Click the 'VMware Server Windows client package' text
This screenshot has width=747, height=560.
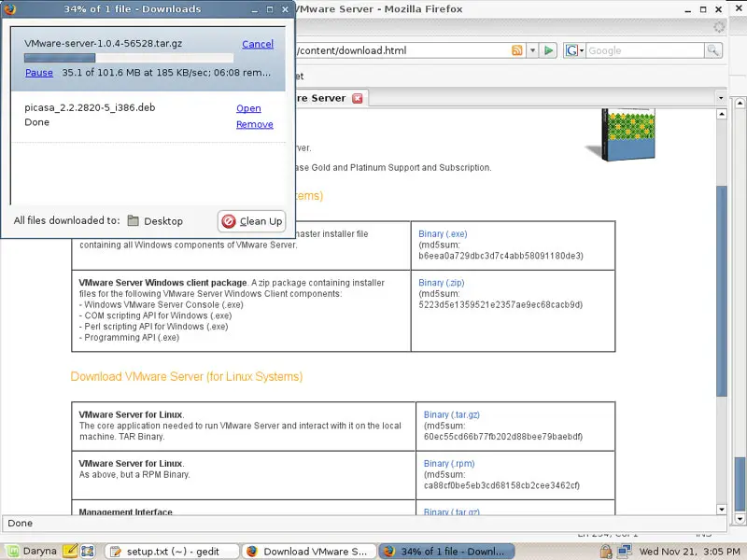(162, 283)
